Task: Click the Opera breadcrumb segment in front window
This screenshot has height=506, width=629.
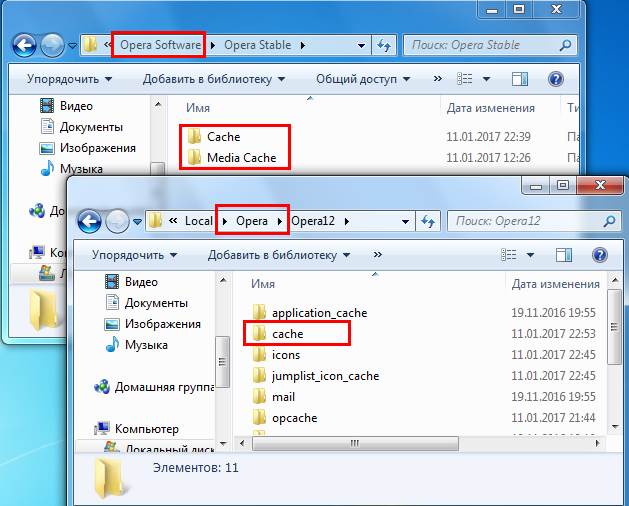Action: [x=252, y=221]
